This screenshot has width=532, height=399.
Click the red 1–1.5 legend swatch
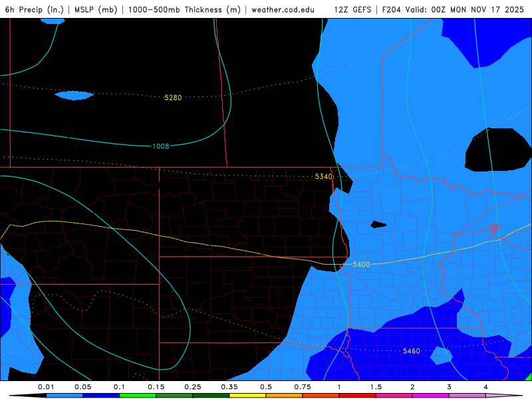pyautogui.click(x=358, y=396)
